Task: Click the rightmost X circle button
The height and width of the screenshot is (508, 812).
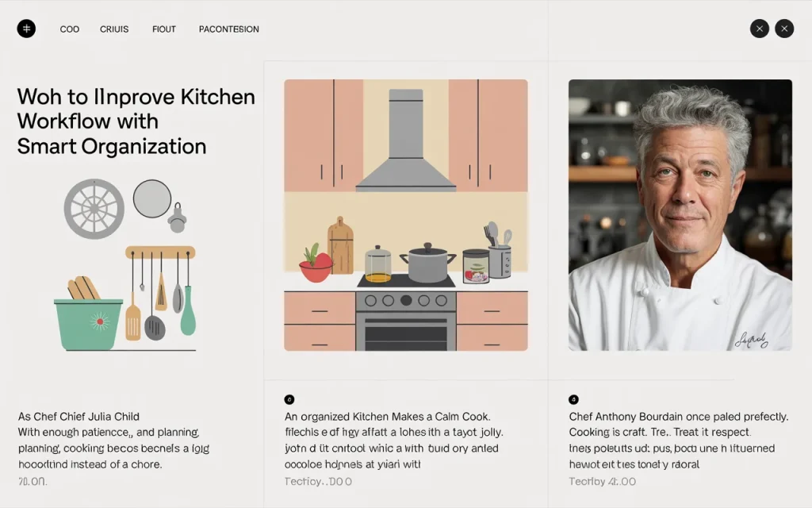Action: 784,29
